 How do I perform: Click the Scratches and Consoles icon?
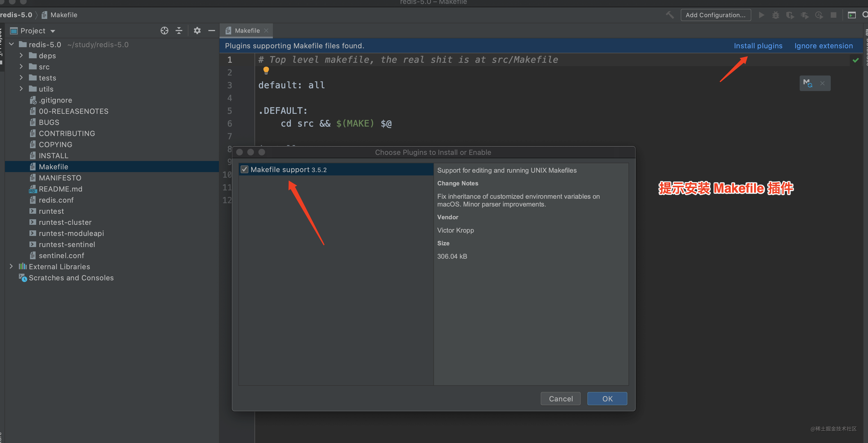click(x=23, y=278)
